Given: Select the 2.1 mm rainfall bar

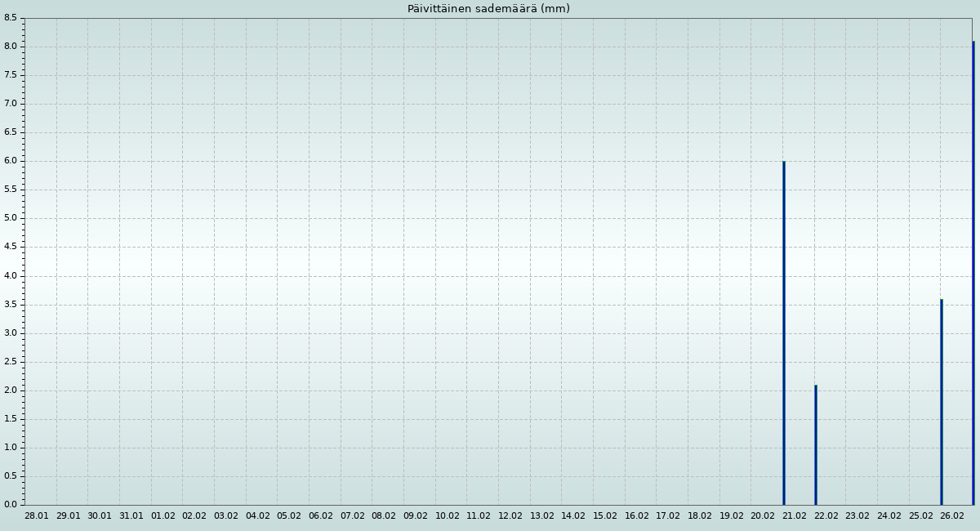Looking at the screenshot, I should [815, 445].
